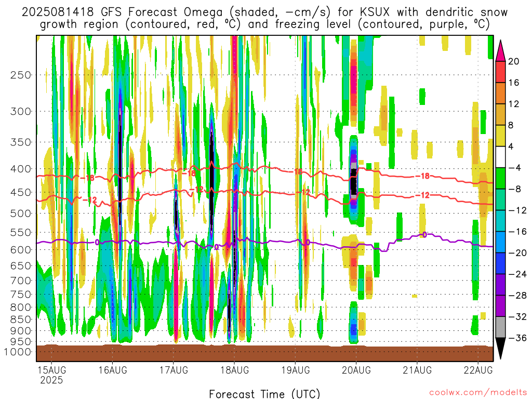
Task: Click the 550 pressure level label
Action: (21, 232)
